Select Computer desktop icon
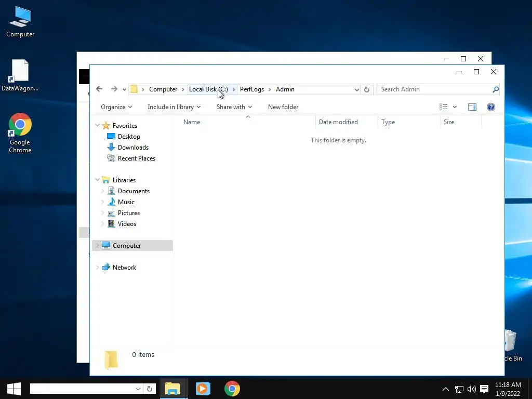The image size is (532, 399). (20, 22)
